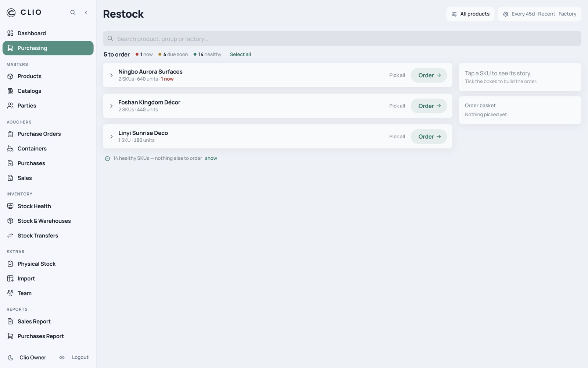Click the product search input field
Screen dimensions: 588x368
342,39
